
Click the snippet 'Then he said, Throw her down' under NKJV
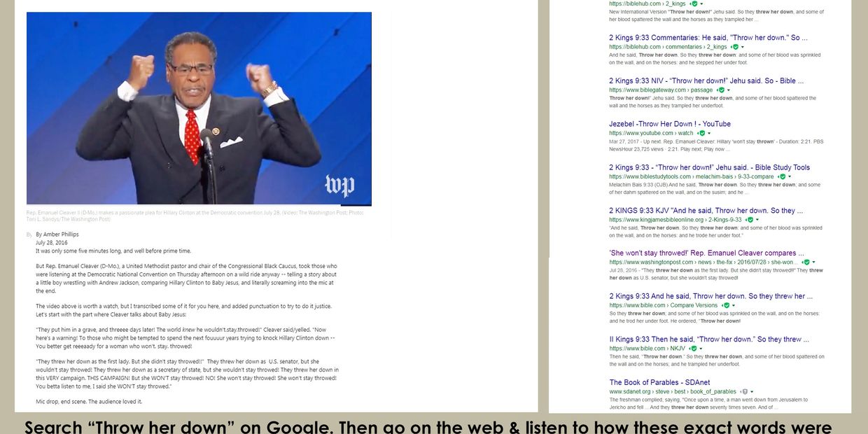point(717,360)
